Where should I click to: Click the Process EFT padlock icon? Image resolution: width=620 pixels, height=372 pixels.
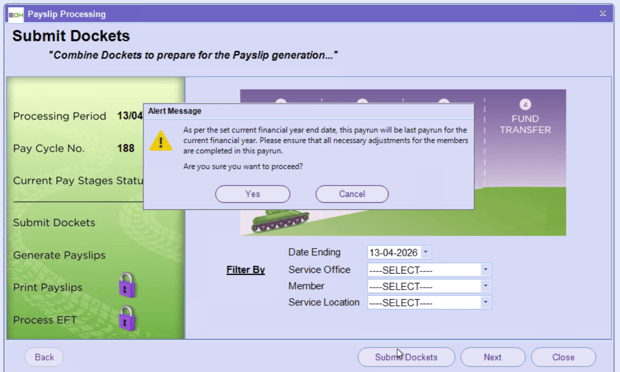coord(127,318)
